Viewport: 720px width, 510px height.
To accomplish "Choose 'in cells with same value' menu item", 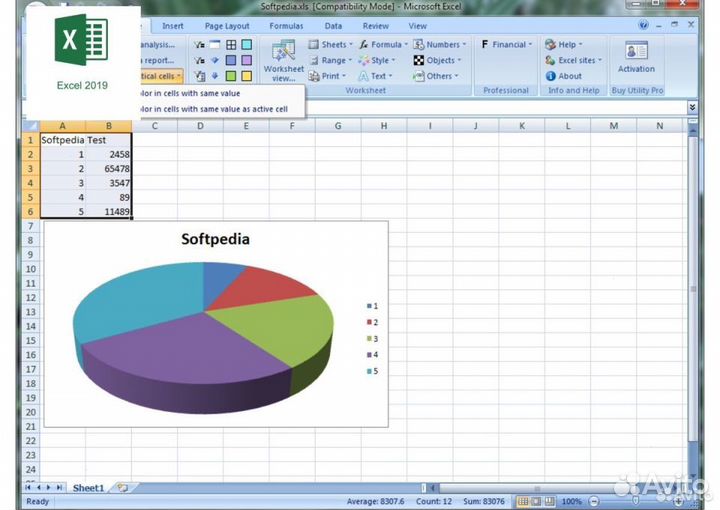I will 222,93.
